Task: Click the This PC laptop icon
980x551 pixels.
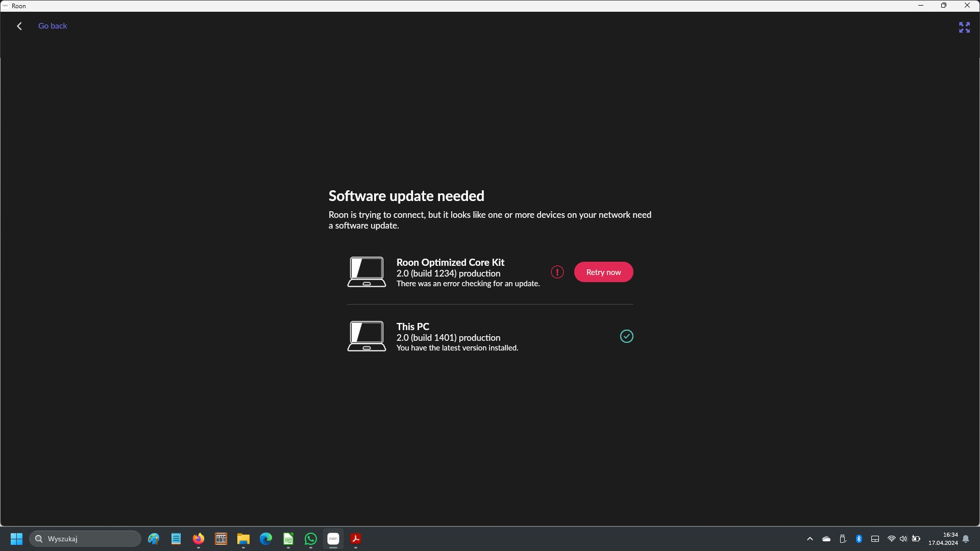Action: coord(366,336)
